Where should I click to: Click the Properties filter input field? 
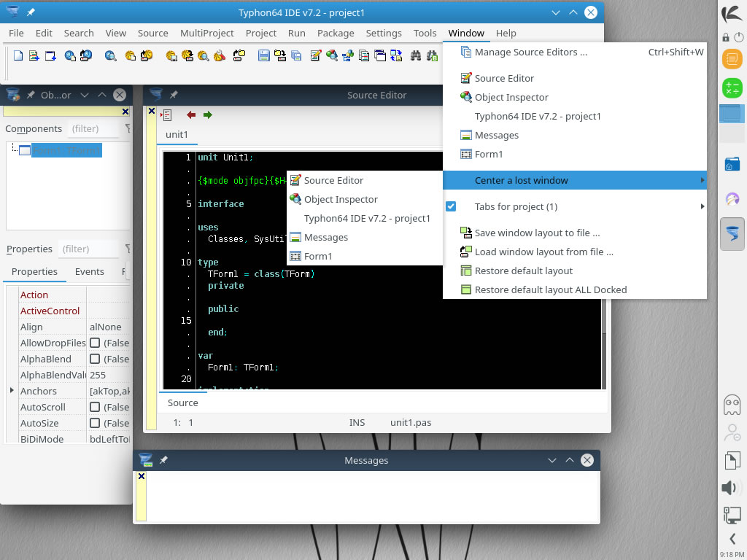(x=89, y=249)
